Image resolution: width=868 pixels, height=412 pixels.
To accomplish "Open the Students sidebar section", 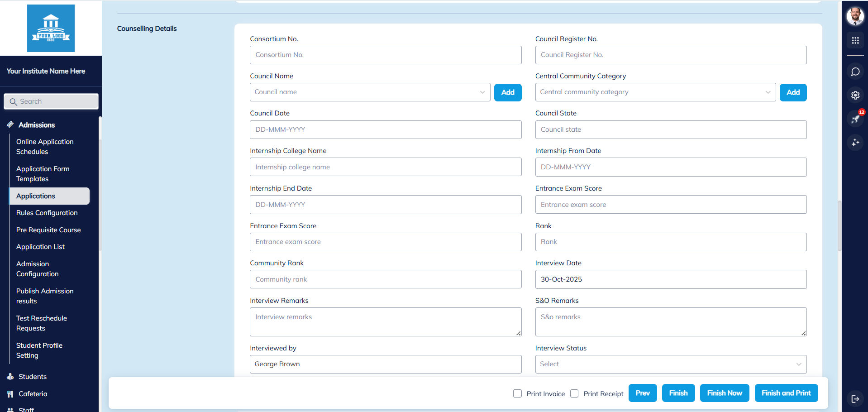I will (x=33, y=377).
